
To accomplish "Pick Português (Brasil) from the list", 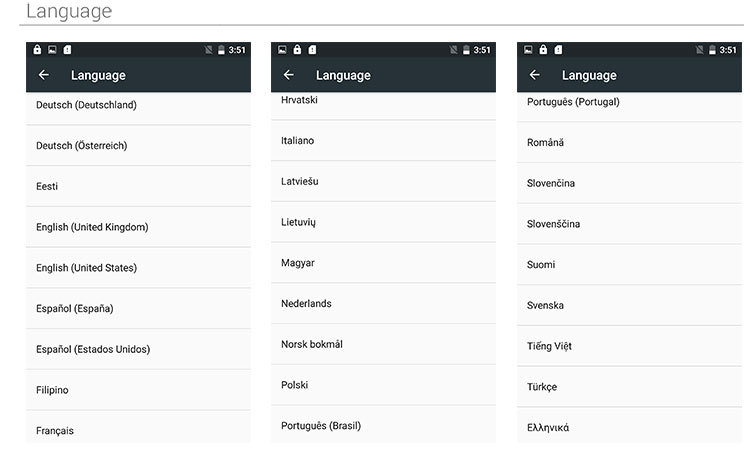I will (x=321, y=426).
